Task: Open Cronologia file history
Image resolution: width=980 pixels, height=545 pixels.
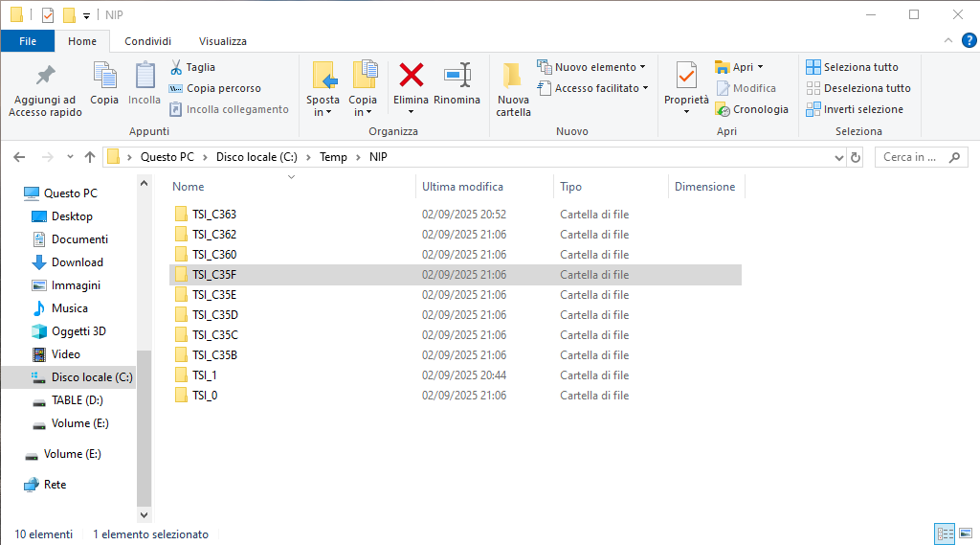Action: tap(751, 109)
